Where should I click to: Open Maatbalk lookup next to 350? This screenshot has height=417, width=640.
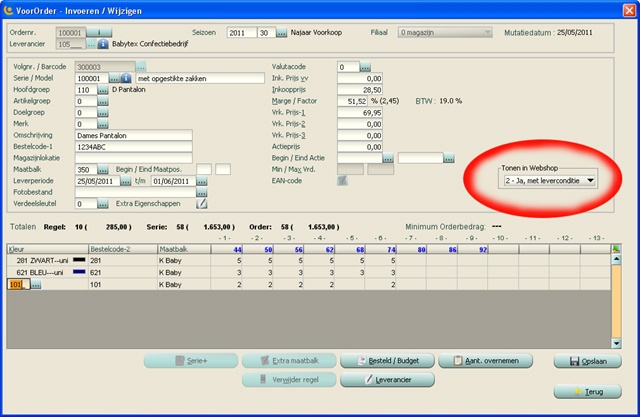coord(103,170)
